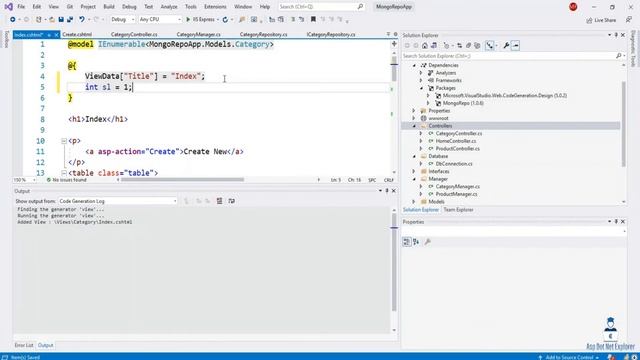
Task: Select HomeController.cs in Solution Explorer
Action: pos(456,141)
